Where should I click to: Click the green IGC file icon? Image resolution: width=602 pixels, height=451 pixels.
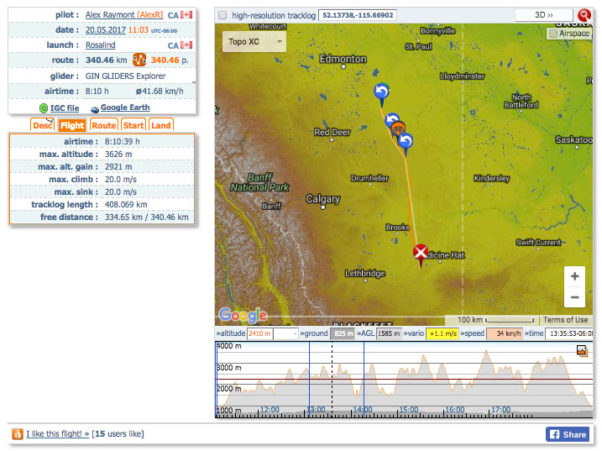43,108
